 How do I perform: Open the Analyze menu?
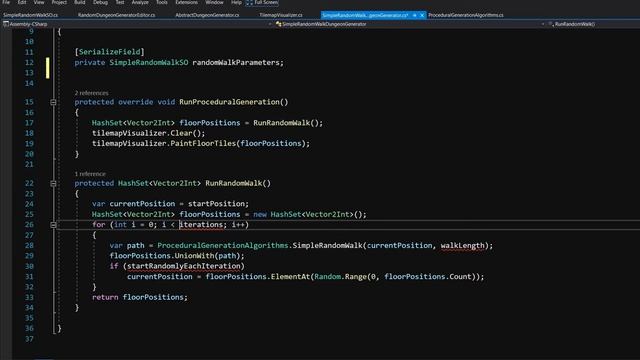click(140, 2)
